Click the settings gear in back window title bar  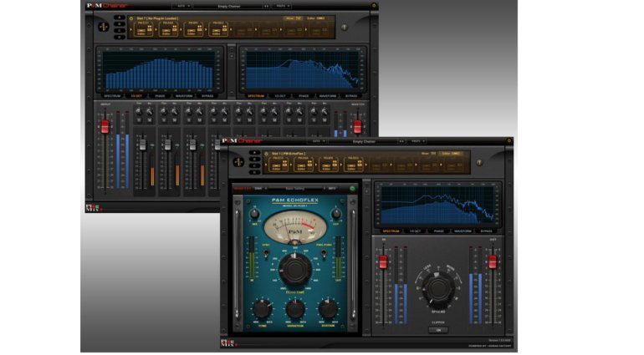pos(374,6)
